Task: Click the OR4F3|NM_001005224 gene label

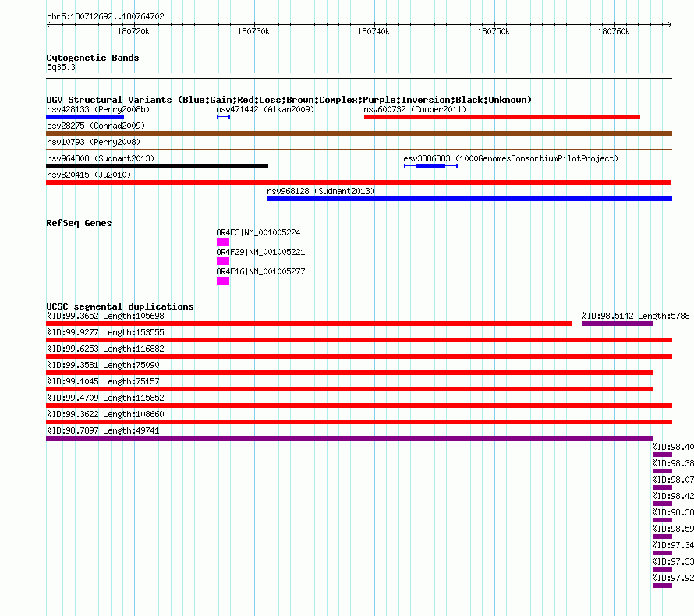Action: [x=258, y=232]
